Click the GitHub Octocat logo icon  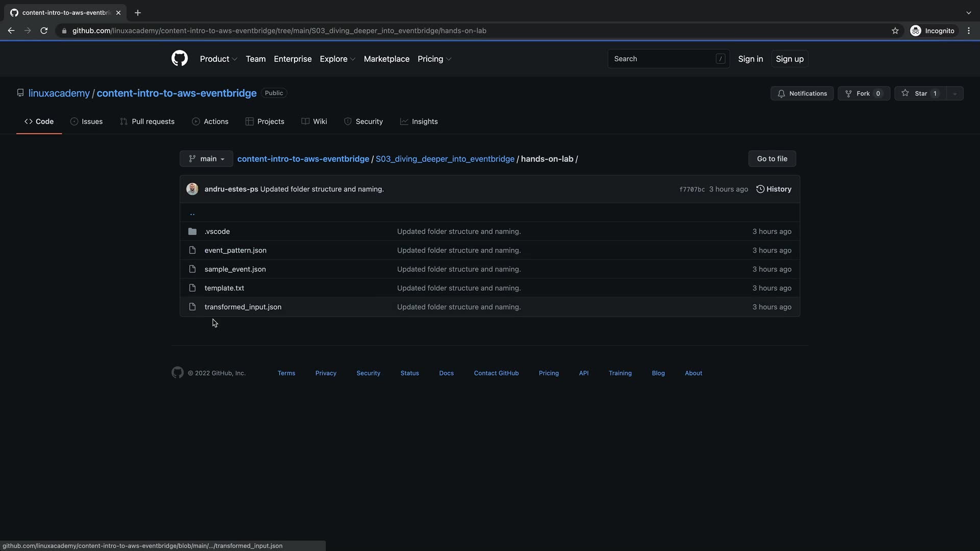coord(179,59)
